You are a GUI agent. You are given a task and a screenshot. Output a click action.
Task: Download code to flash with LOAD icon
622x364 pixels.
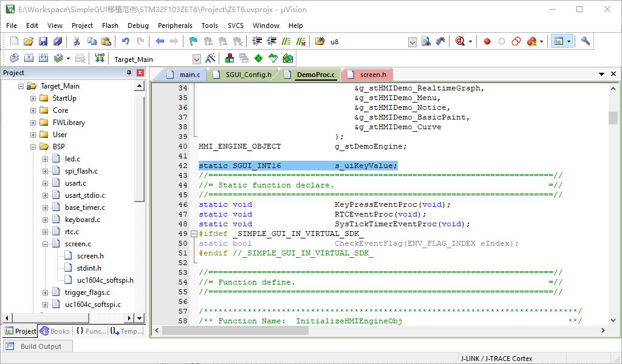[x=100, y=59]
